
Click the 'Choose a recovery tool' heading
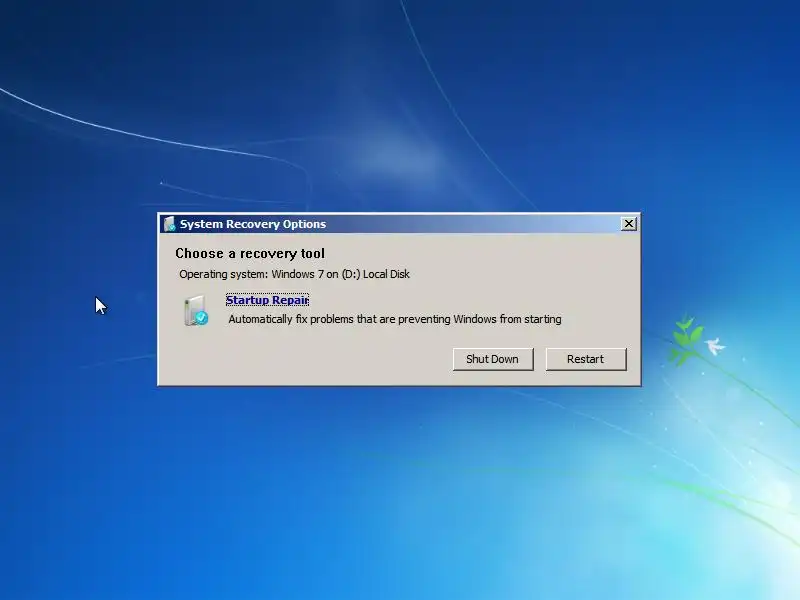[x=250, y=254]
